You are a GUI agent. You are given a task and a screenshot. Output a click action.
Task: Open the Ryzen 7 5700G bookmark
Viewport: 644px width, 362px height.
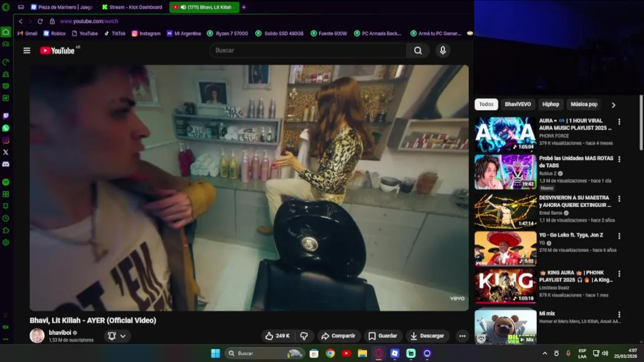click(227, 33)
